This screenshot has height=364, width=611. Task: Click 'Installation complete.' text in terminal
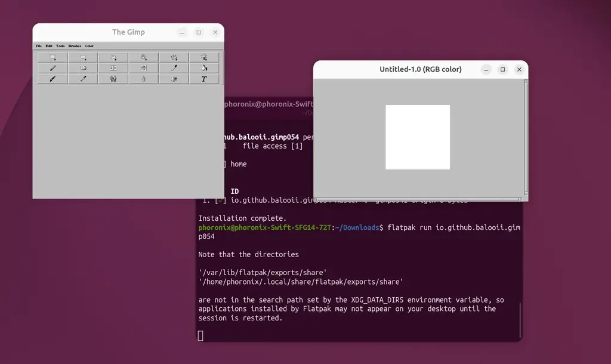(242, 218)
